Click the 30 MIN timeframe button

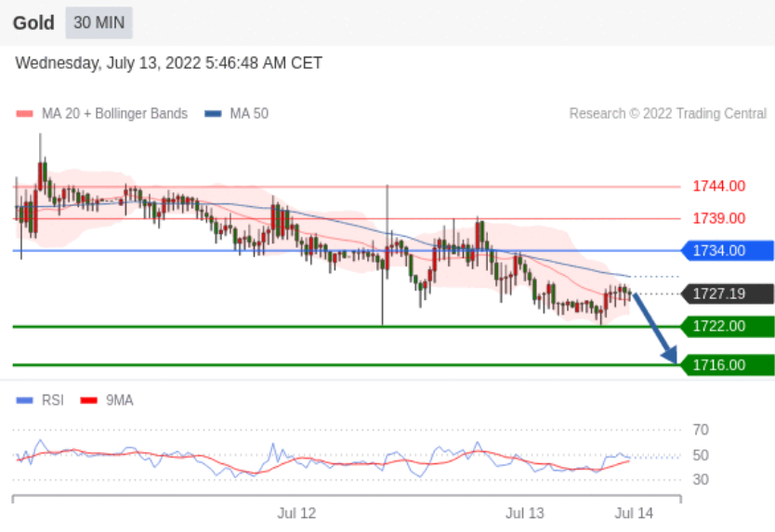[x=99, y=22]
